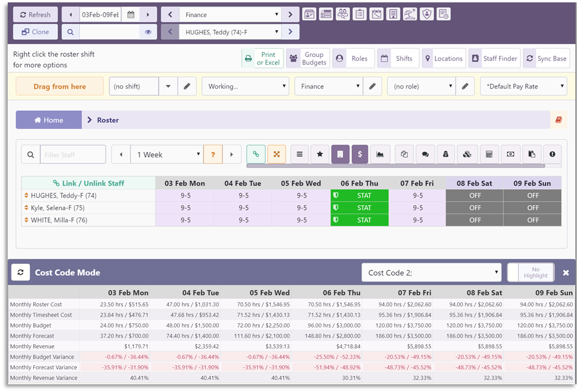Click the edit pencil next to (no shift)

pos(187,87)
